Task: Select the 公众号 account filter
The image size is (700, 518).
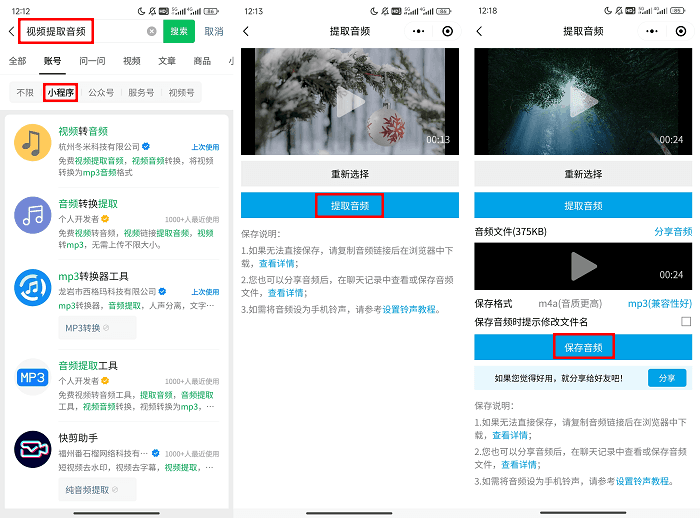Action: 101,93
